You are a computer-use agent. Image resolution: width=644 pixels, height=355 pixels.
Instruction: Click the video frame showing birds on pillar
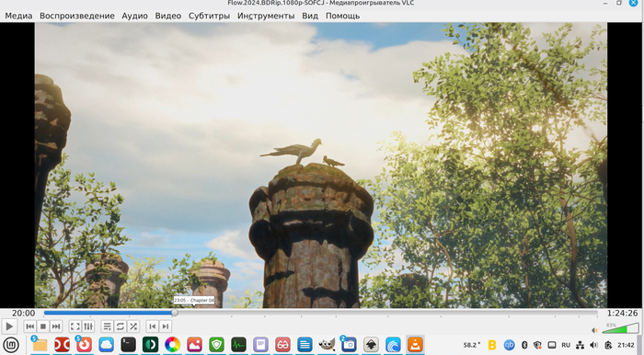coord(321,165)
